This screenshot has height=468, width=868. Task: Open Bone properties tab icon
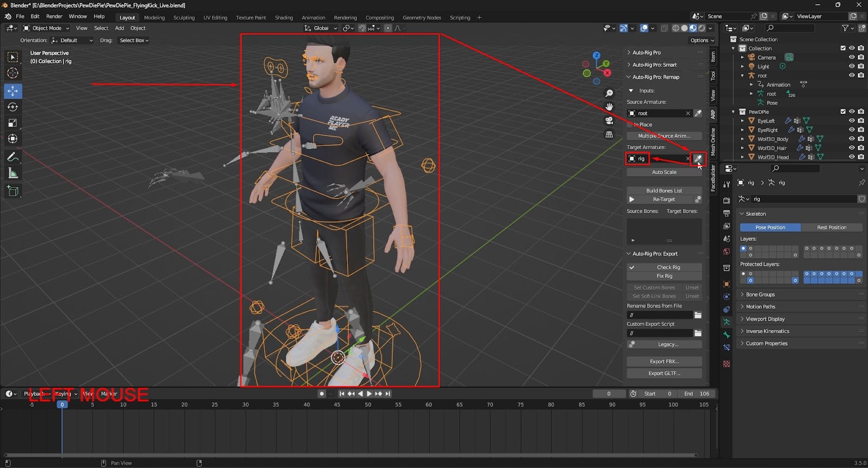tap(726, 335)
